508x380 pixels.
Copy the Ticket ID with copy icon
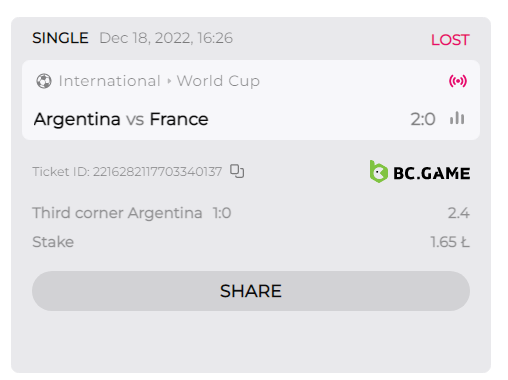pyautogui.click(x=237, y=171)
